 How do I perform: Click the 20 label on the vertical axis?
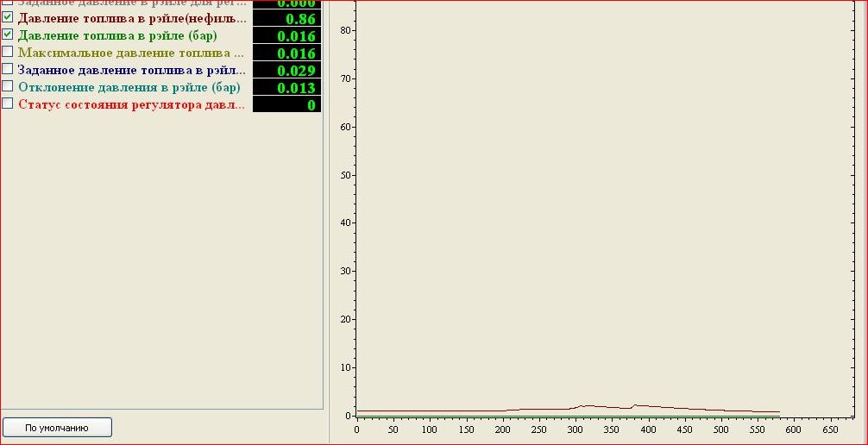[x=346, y=319]
